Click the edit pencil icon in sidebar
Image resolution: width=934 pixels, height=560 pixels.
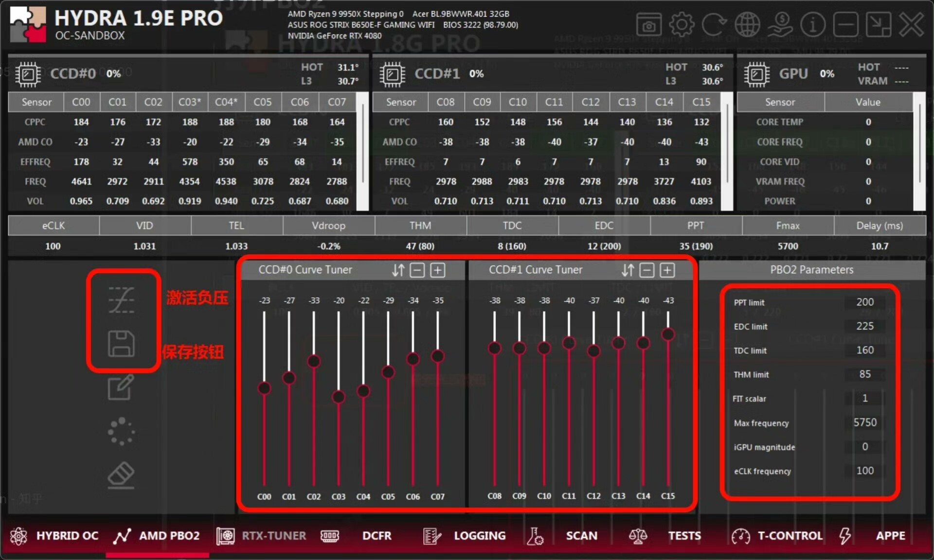pyautogui.click(x=121, y=387)
